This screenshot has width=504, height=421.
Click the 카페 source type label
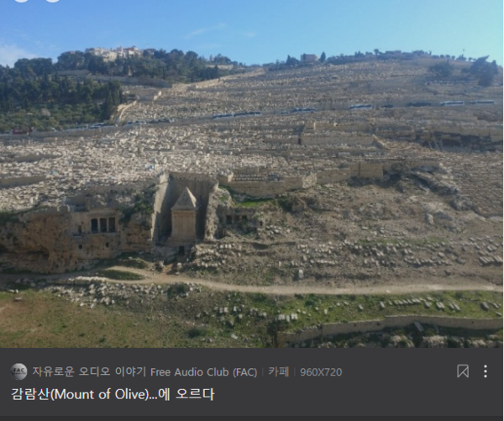click(278, 371)
